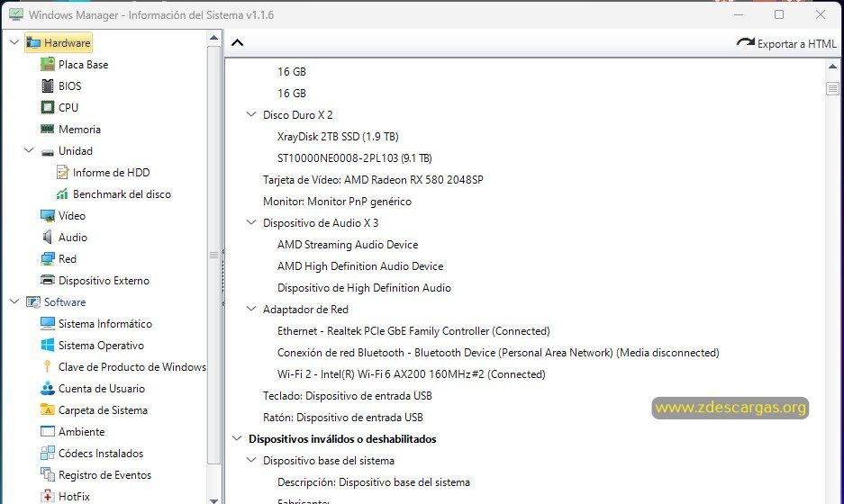
Task: Click Ratón Dispositivo de entrada USB line
Action: pos(343,418)
